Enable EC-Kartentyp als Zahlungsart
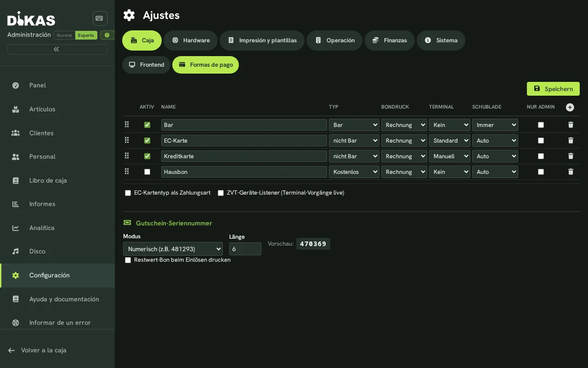The height and width of the screenshot is (368, 588). tap(128, 193)
